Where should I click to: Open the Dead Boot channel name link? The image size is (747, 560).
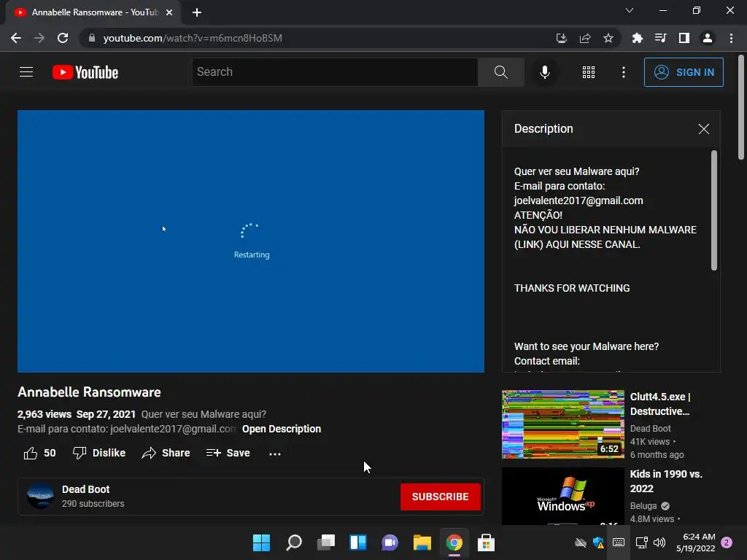[86, 489]
